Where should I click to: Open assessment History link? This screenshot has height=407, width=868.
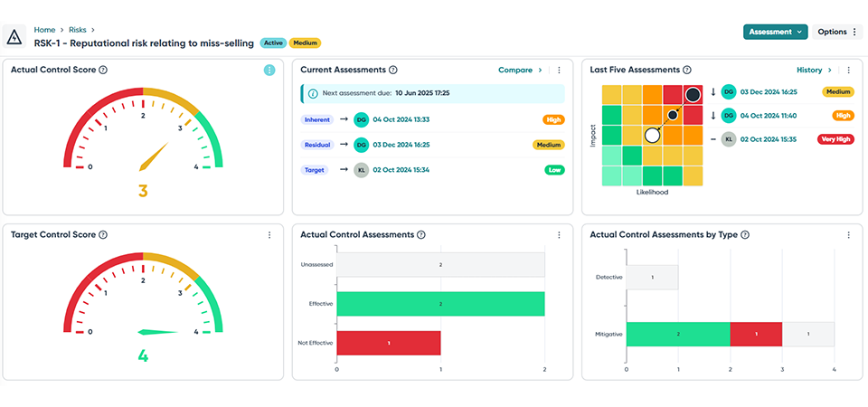[814, 71]
